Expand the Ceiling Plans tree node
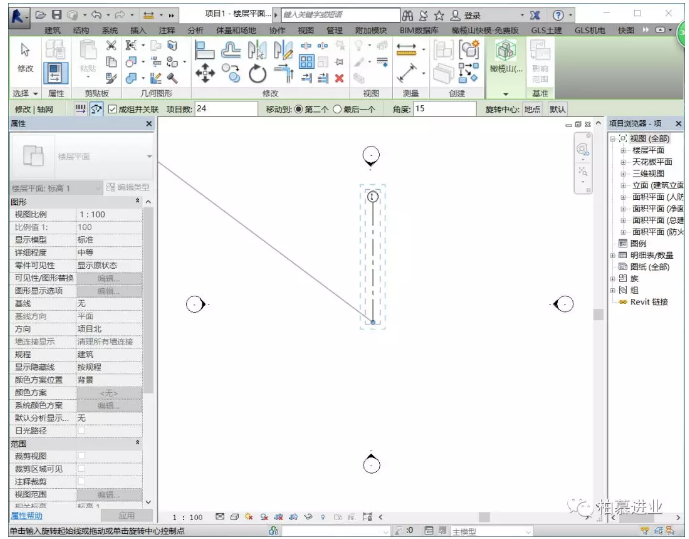 tap(623, 162)
